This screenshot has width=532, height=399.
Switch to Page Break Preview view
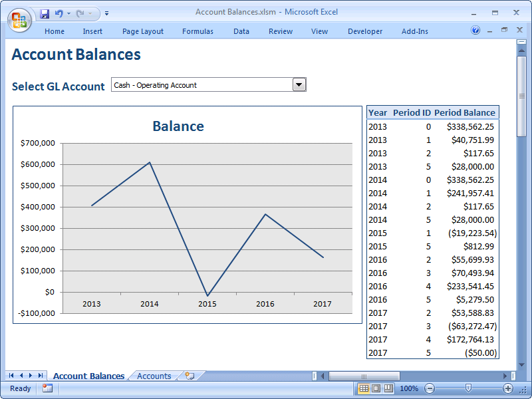(x=388, y=388)
